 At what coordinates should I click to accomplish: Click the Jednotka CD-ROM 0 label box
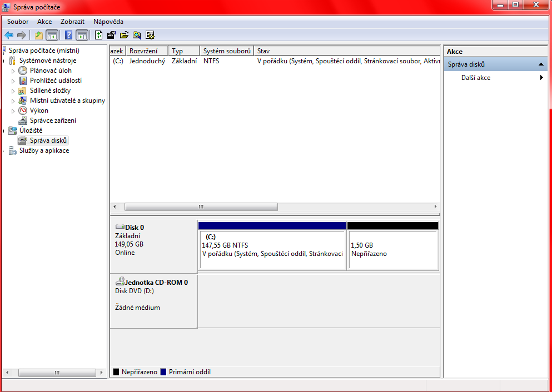(153, 301)
